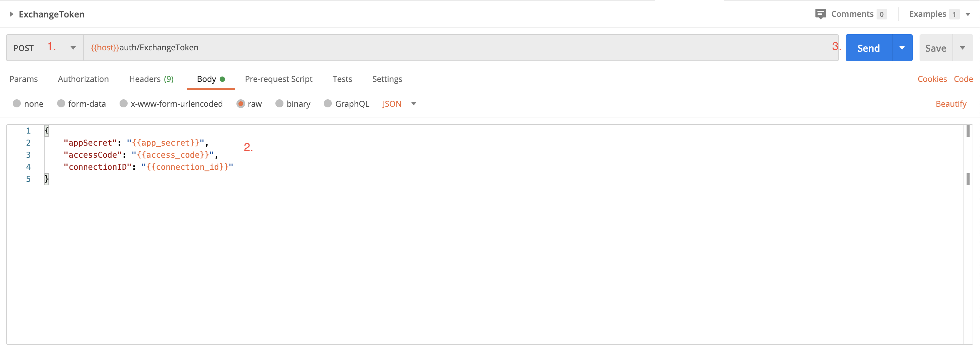Open the Send button options arrow
Image resolution: width=980 pixels, height=351 pixels.
coord(902,48)
